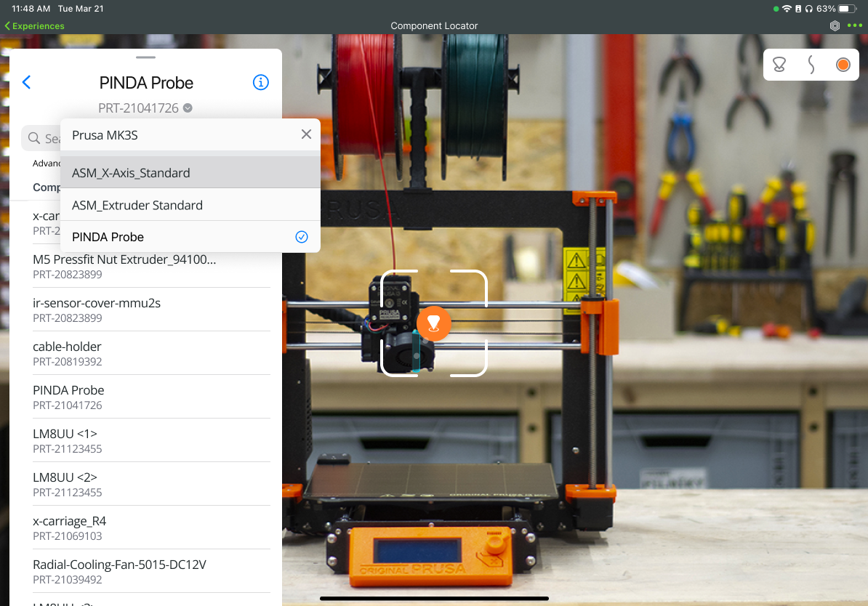Tap the orange pin marker on the extruder
The height and width of the screenshot is (606, 868).
pos(433,323)
